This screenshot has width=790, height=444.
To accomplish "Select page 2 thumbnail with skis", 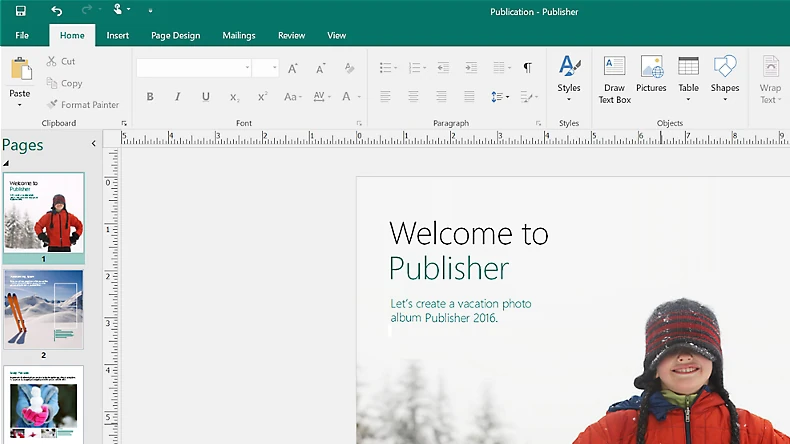I will (43, 309).
